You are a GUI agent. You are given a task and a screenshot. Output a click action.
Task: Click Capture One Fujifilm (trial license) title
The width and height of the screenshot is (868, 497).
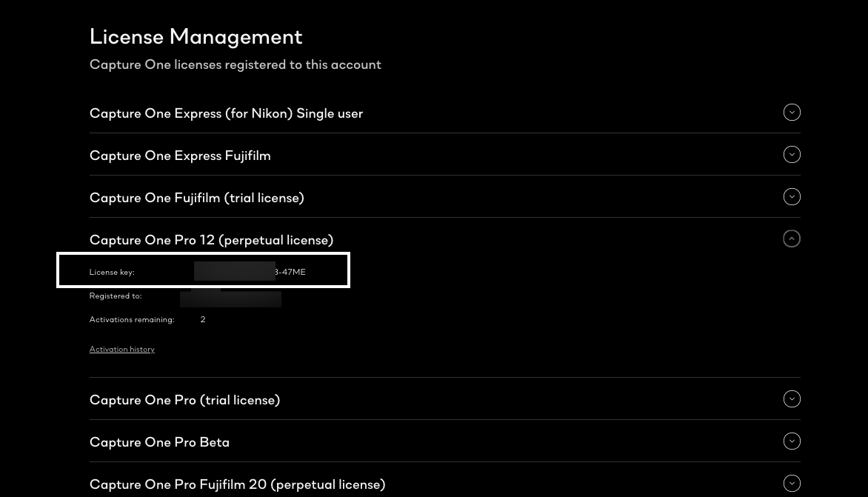click(x=196, y=198)
